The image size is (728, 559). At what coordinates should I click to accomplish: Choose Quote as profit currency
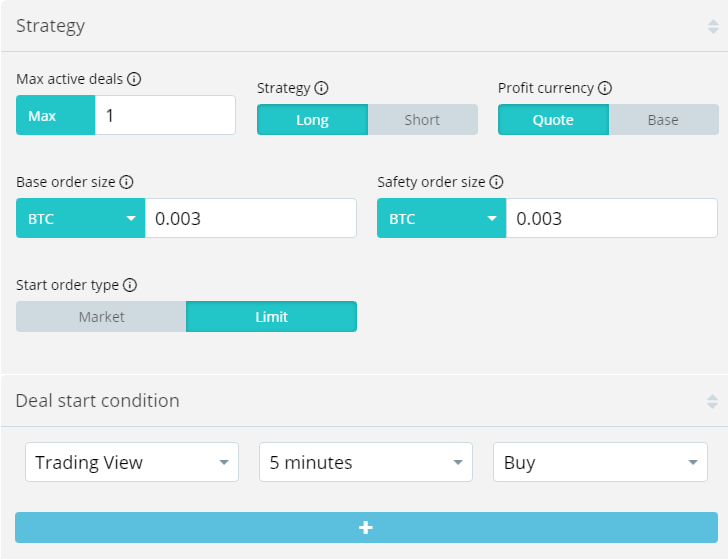coord(553,120)
